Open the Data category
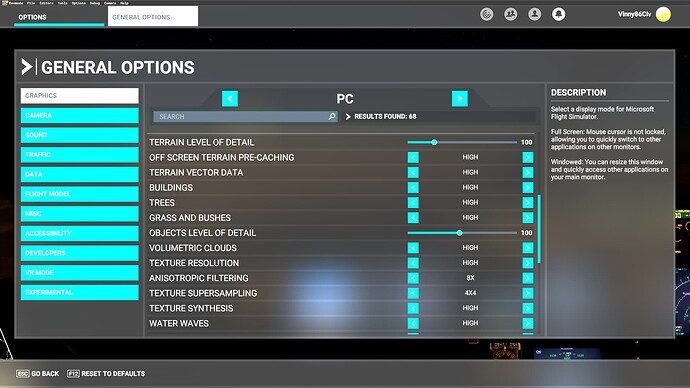This screenshot has height=388, width=690. click(x=80, y=174)
